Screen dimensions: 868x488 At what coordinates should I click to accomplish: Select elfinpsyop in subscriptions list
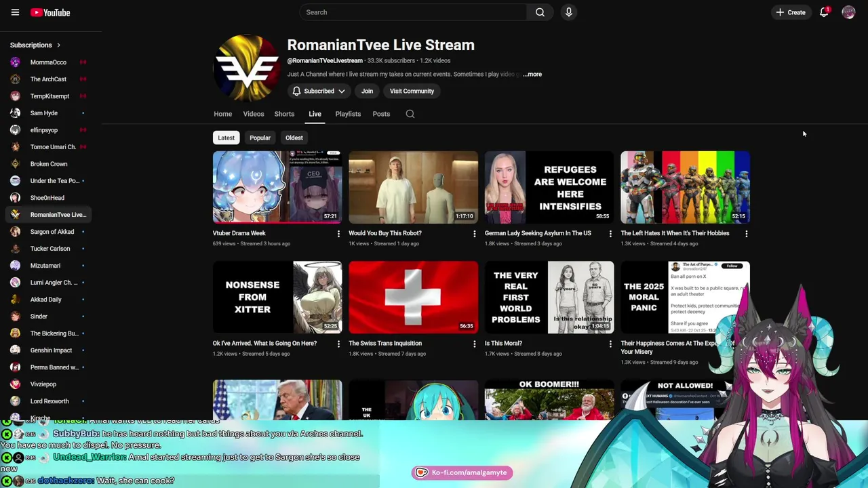point(49,130)
